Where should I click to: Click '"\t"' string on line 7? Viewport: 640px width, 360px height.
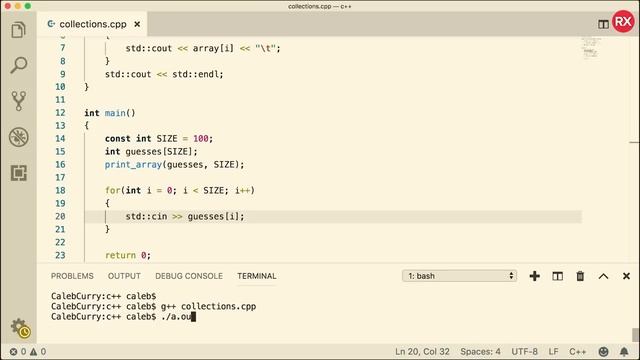265,49
